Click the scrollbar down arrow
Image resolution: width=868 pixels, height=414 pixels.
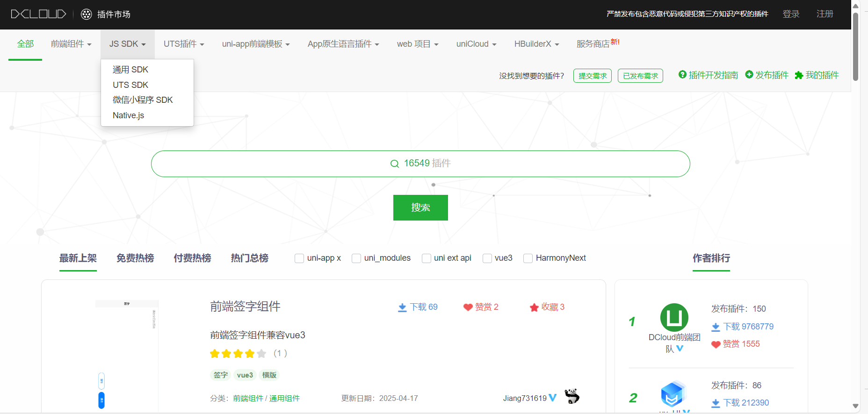point(855,406)
